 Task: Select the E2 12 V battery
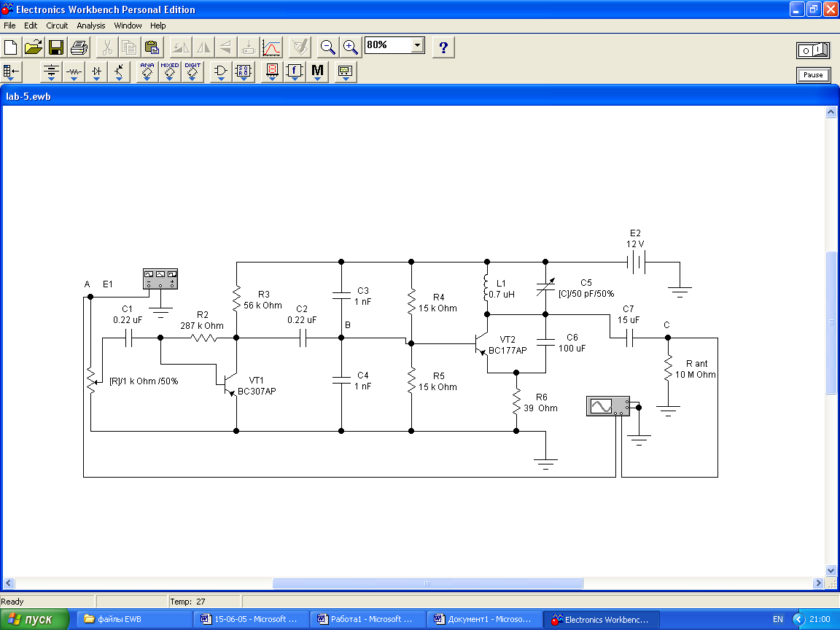pyautogui.click(x=636, y=262)
